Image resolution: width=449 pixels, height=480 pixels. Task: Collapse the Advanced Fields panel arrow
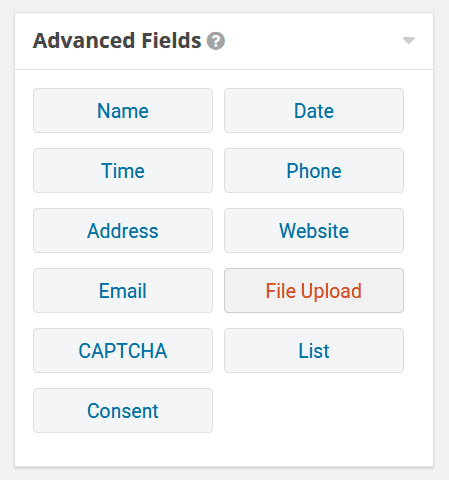tap(408, 41)
